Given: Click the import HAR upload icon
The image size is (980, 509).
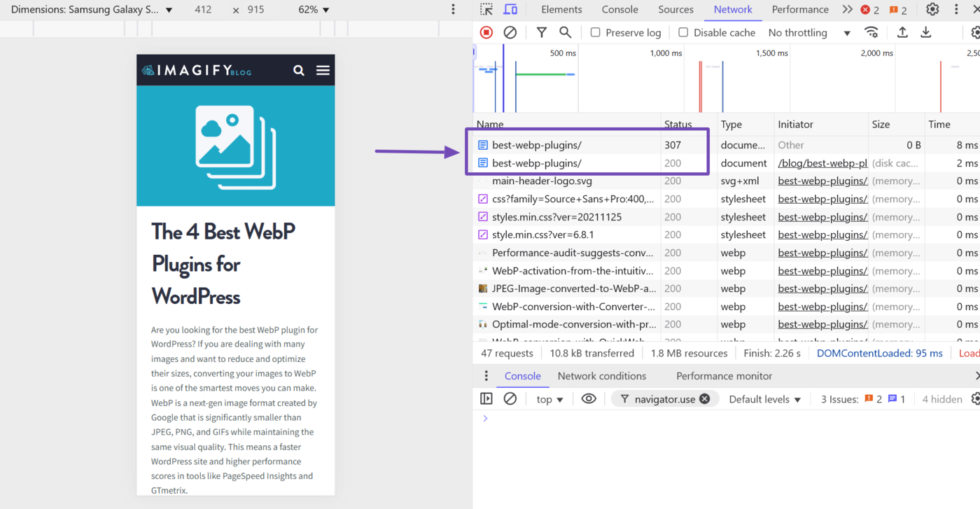Looking at the screenshot, I should point(902,32).
